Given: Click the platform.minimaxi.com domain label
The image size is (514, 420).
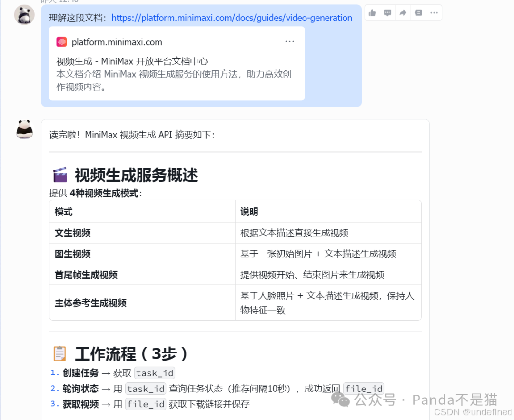Looking at the screenshot, I should [117, 42].
